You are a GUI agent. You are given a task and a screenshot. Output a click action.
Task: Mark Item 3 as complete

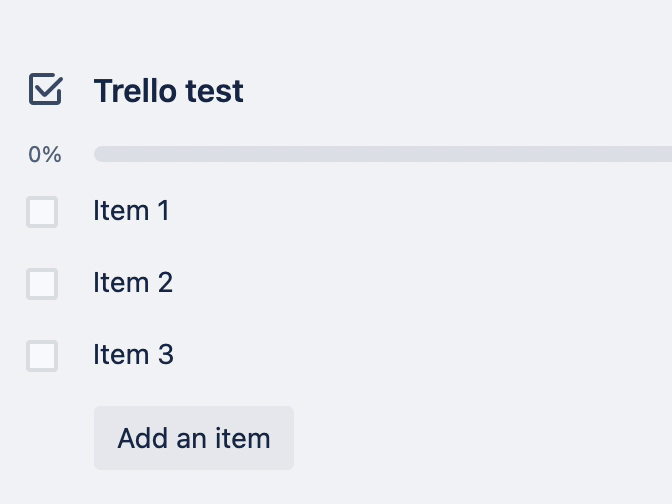point(42,356)
